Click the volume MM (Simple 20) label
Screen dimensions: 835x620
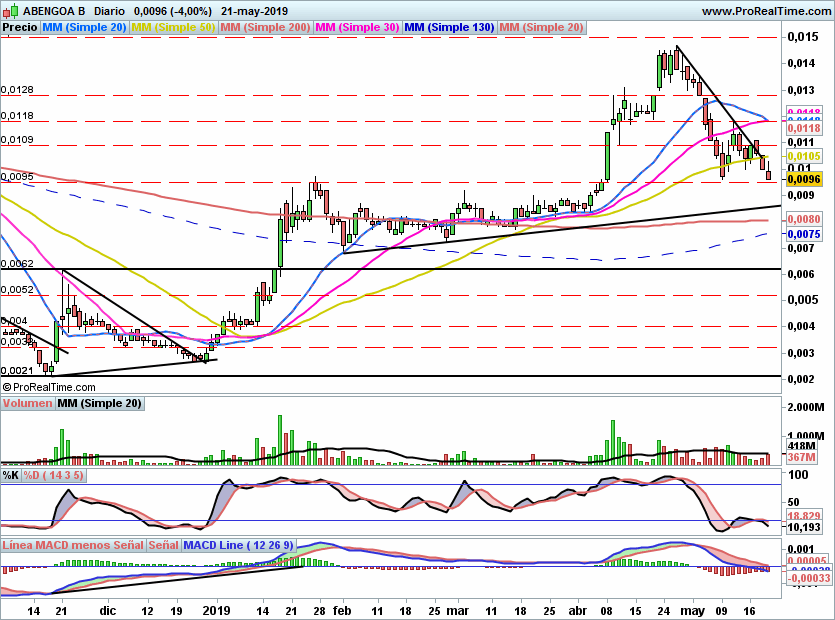[100, 403]
